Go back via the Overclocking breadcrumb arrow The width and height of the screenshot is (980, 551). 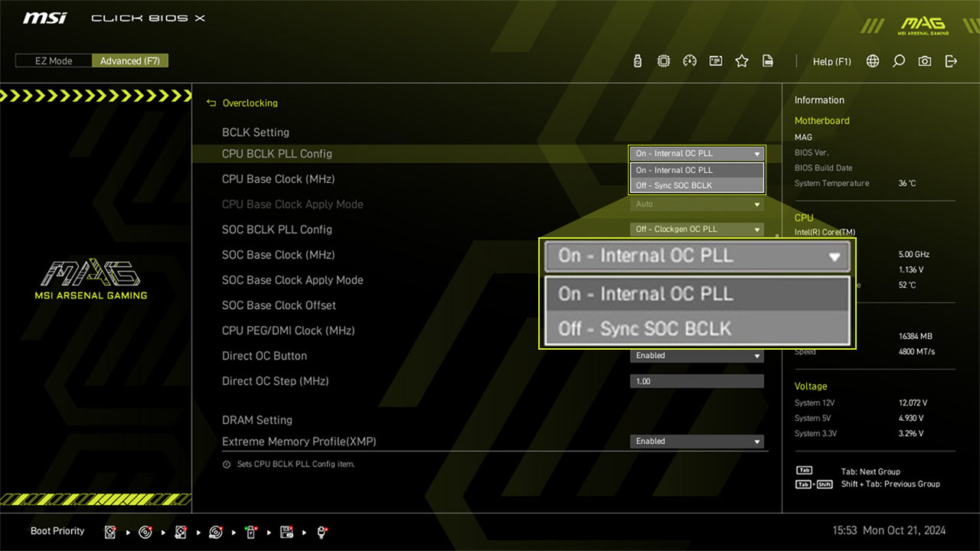pyautogui.click(x=212, y=103)
